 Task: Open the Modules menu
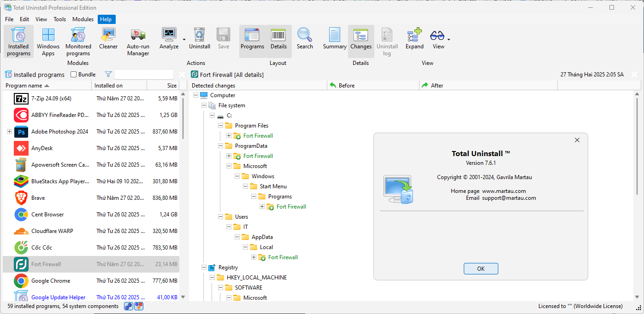click(x=83, y=19)
